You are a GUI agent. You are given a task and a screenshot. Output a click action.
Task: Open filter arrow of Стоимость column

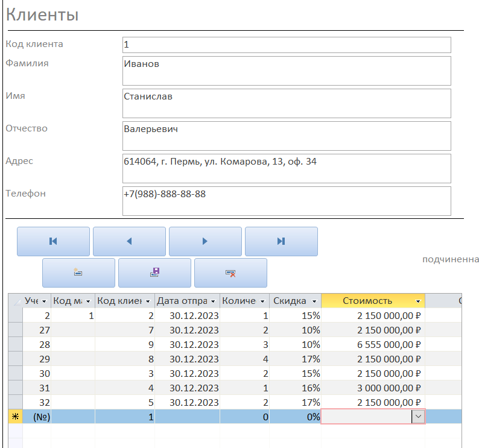point(418,301)
